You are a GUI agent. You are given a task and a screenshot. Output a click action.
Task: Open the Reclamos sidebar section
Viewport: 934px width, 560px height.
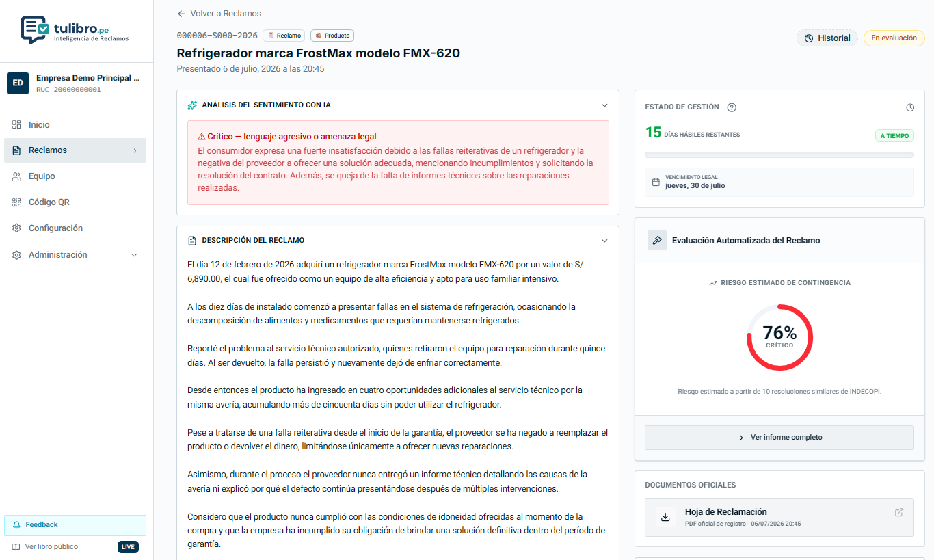click(75, 150)
